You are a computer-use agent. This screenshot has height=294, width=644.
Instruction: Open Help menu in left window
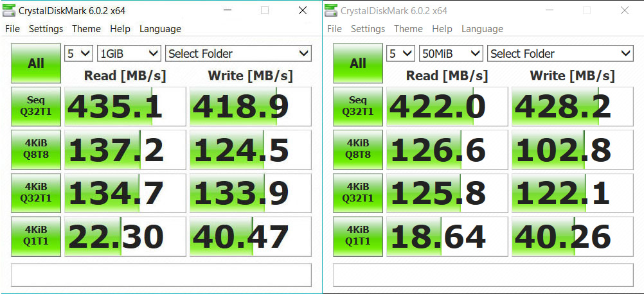coord(120,29)
